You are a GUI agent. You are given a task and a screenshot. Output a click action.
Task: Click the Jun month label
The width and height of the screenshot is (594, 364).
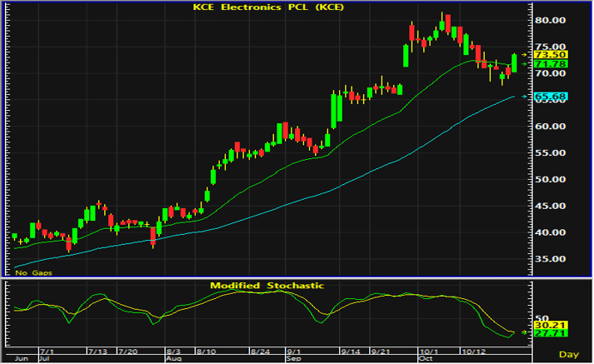tap(22, 358)
